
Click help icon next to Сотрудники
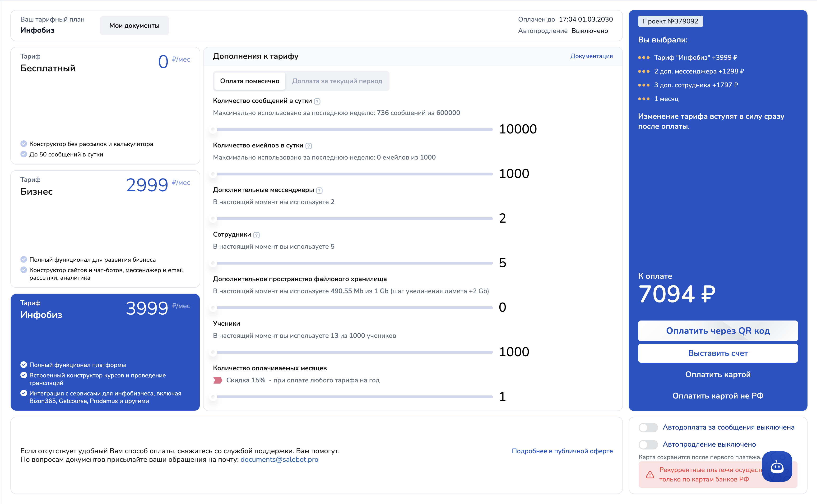click(256, 235)
